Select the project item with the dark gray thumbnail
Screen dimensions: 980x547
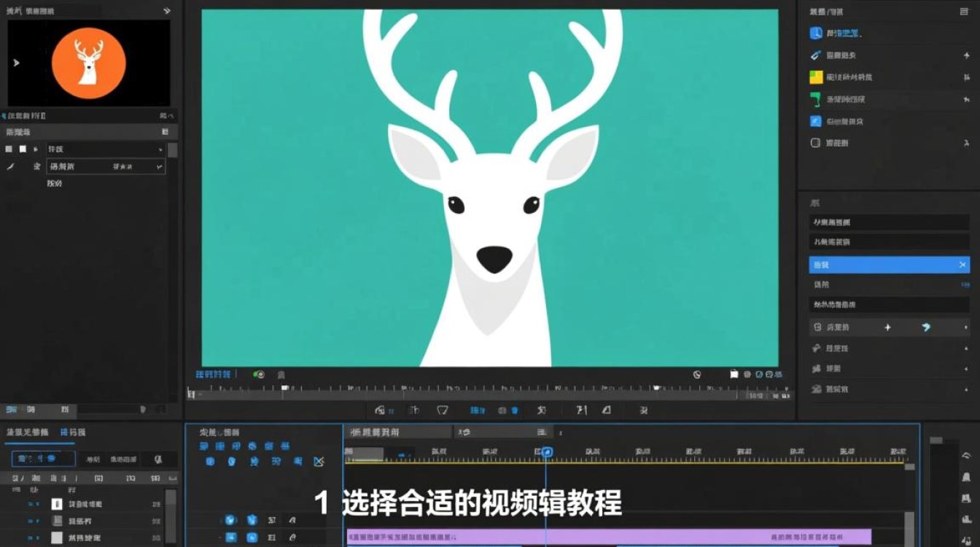tap(57, 521)
